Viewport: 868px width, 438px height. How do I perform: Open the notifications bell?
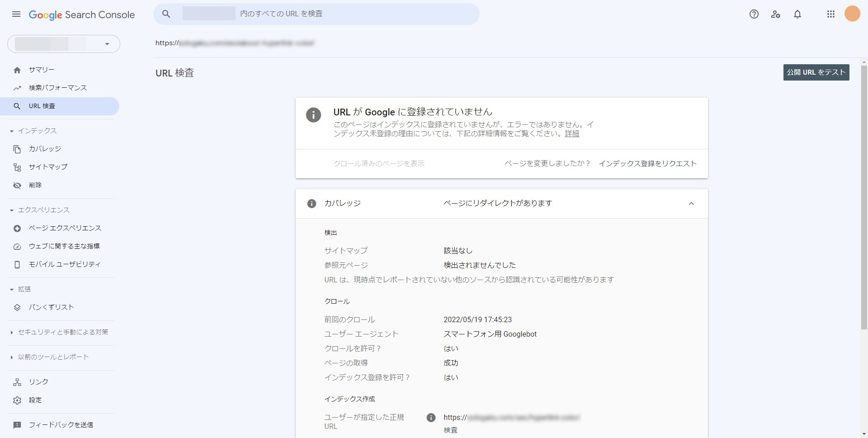point(797,14)
